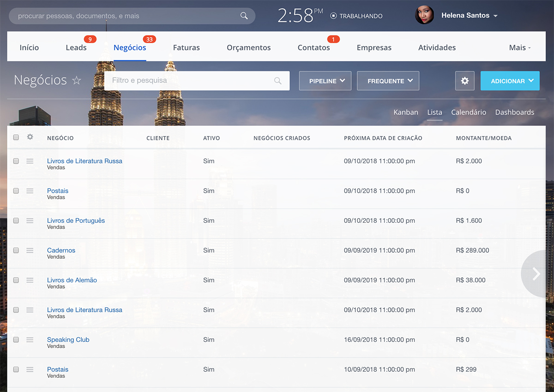The width and height of the screenshot is (554, 392).
Task: Click the magnifier in the Filtro e pesquisa field
Action: point(277,81)
